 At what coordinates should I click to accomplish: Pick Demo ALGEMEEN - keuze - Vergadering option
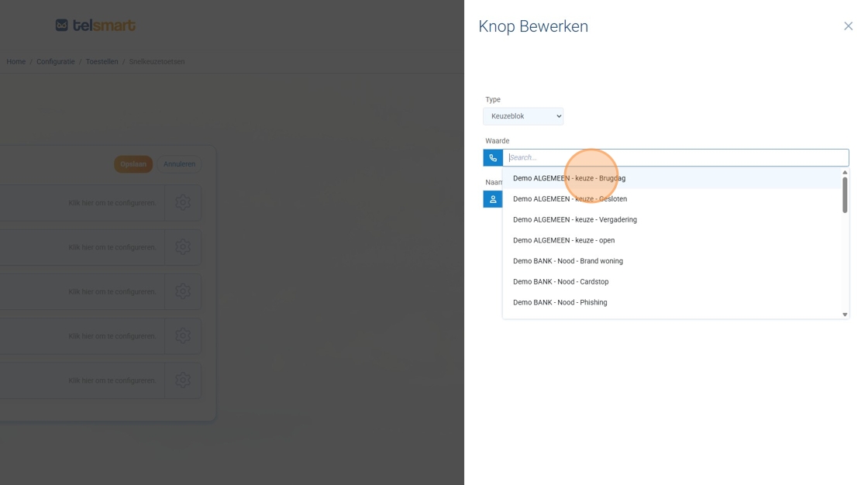(574, 220)
